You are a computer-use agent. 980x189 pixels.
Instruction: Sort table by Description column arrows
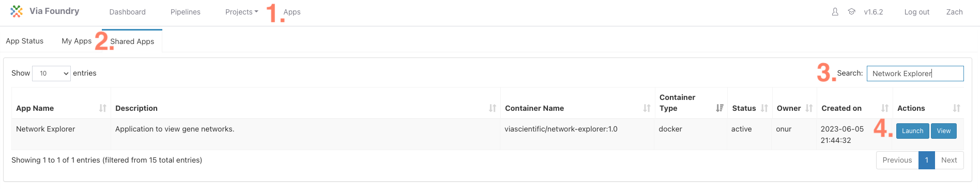493,108
